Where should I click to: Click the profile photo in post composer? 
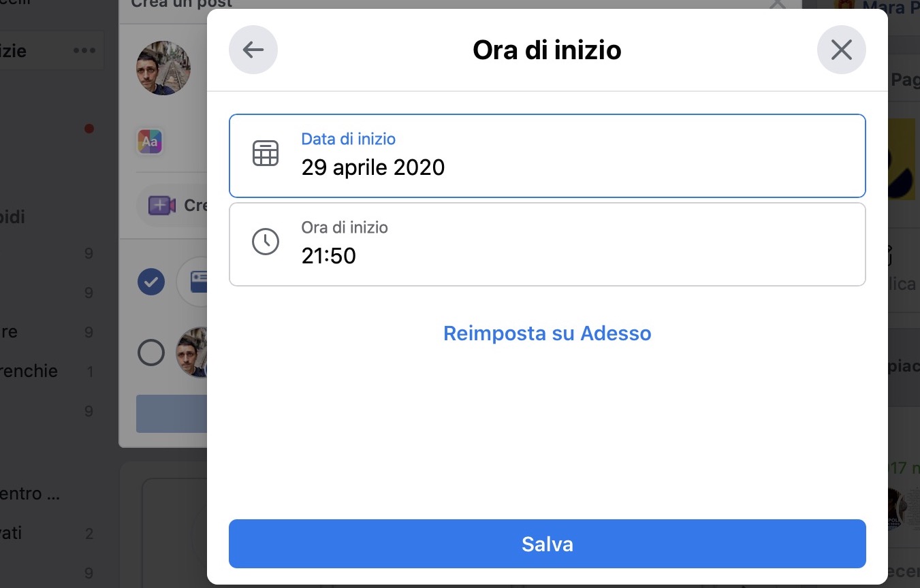click(163, 68)
